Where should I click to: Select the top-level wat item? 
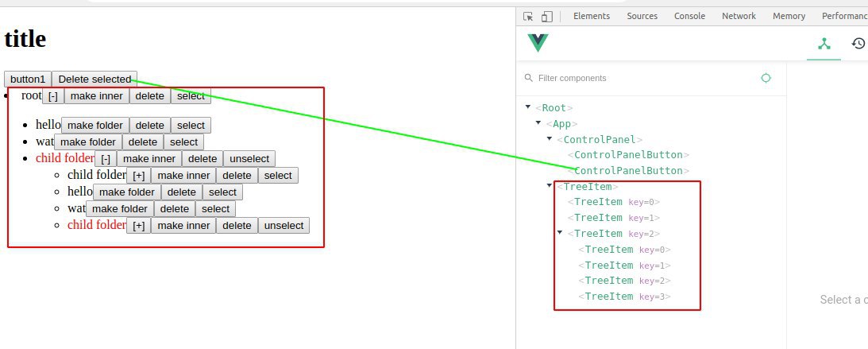click(x=183, y=142)
